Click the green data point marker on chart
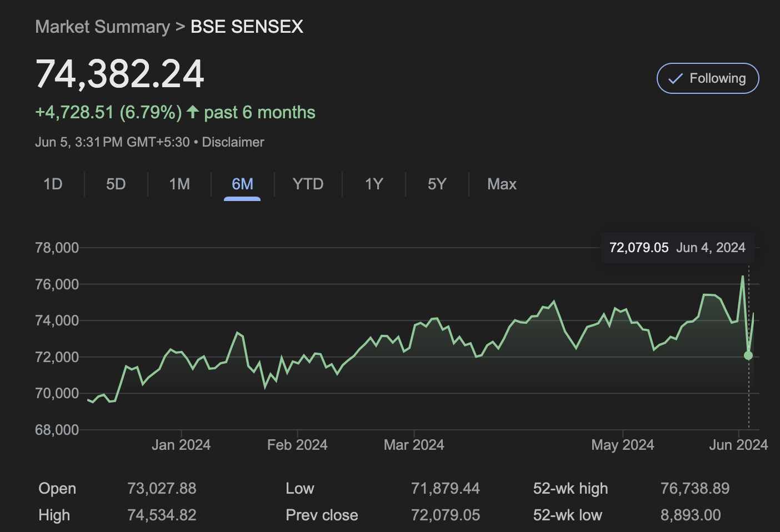Image resolution: width=780 pixels, height=532 pixels. click(x=748, y=355)
